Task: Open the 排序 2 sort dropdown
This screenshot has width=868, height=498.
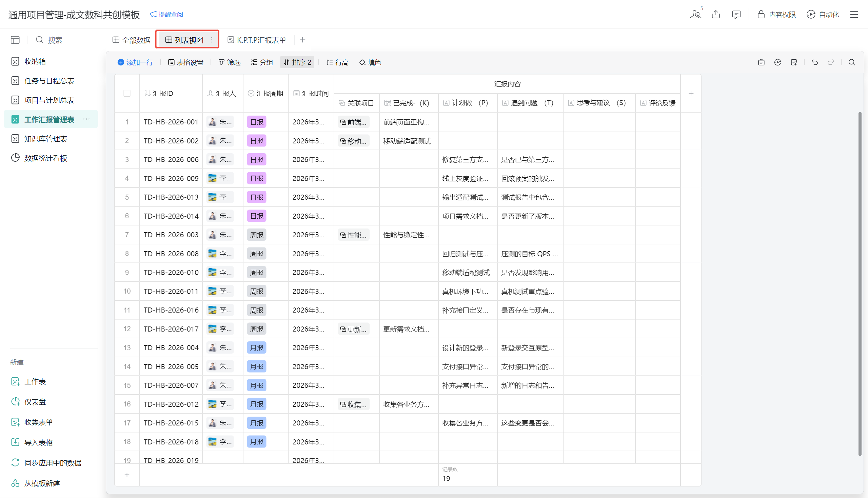Action: coord(297,62)
